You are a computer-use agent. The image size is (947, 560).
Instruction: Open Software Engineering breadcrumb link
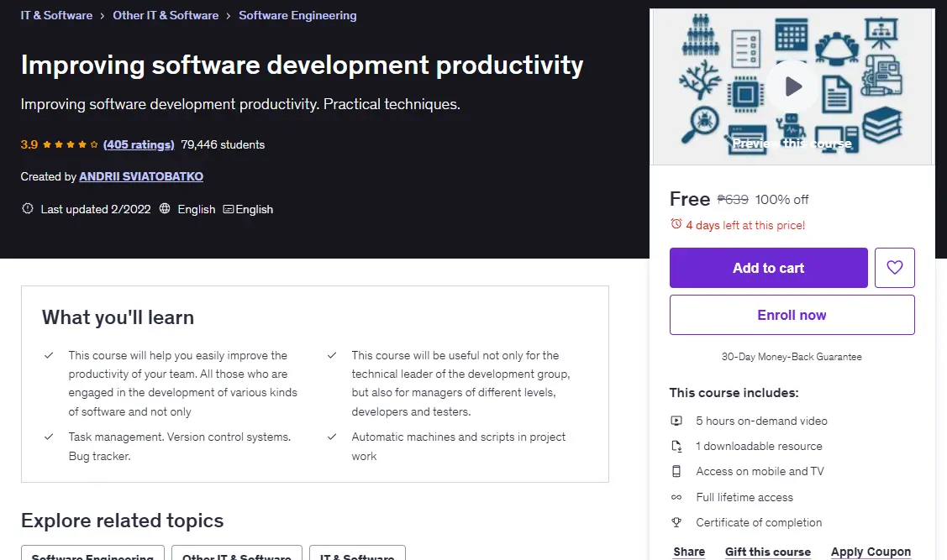coord(297,15)
